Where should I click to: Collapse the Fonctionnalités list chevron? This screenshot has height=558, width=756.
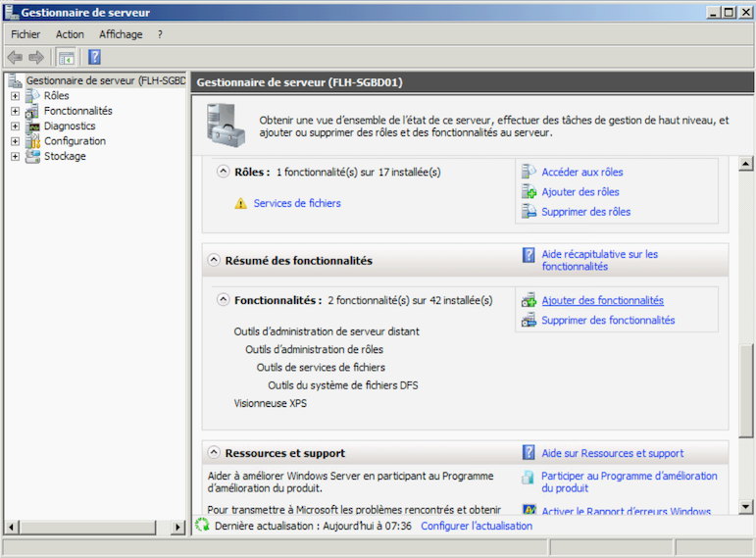223,299
